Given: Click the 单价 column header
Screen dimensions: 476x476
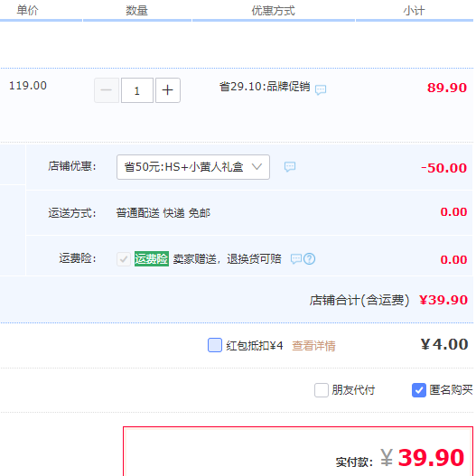Looking at the screenshot, I should click(28, 11).
